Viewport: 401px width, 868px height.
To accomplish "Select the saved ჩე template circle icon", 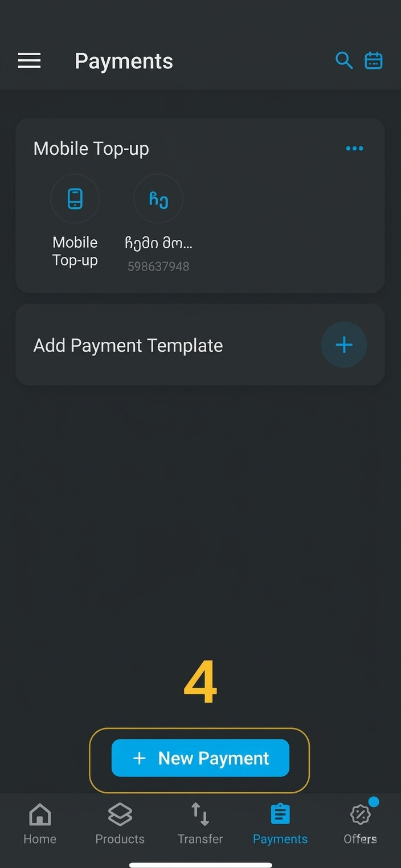I will (x=158, y=199).
